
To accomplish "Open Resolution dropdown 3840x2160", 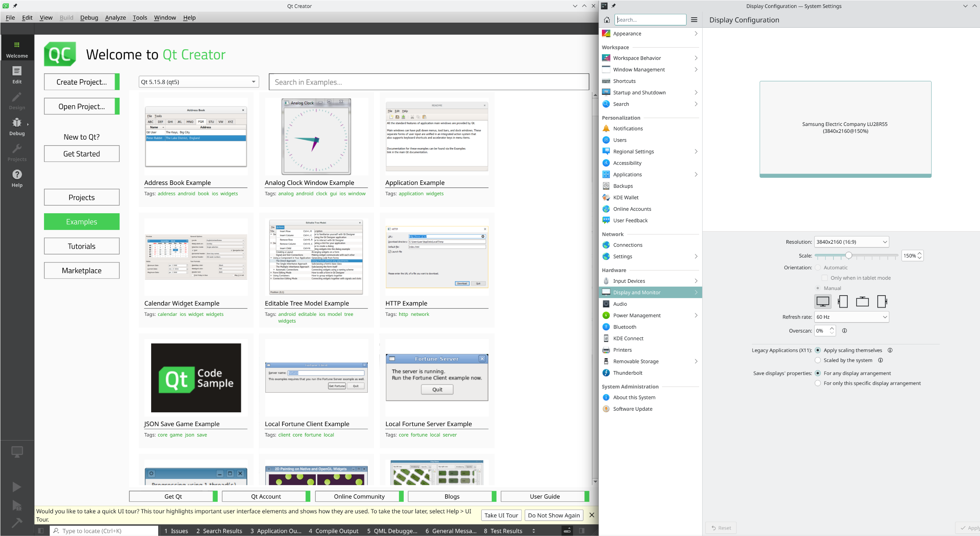I will pyautogui.click(x=851, y=242).
